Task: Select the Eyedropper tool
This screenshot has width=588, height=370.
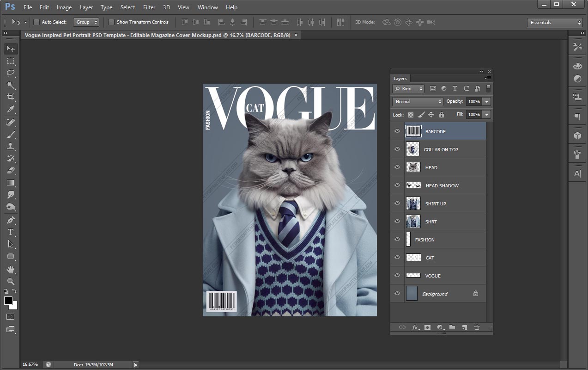Action: [x=10, y=109]
